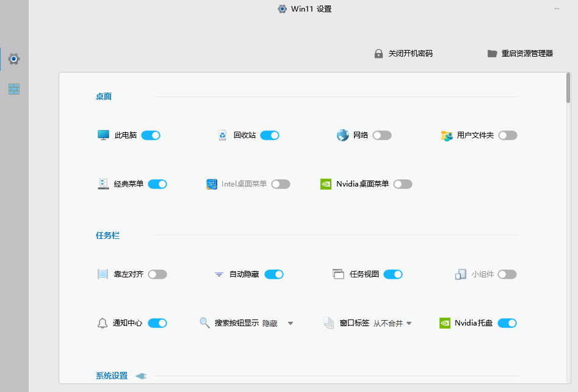Viewport: 578px width, 392px height.
Task: Open the ... menu at top right
Action: [556, 9]
